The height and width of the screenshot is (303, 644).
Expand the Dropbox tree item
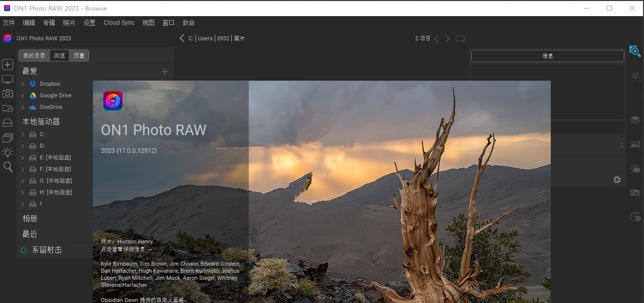coord(23,84)
